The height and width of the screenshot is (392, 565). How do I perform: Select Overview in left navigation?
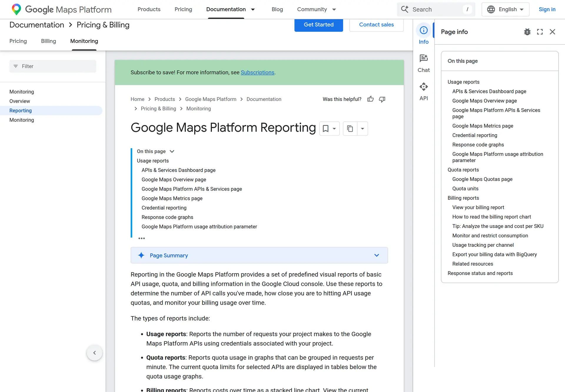tap(20, 101)
